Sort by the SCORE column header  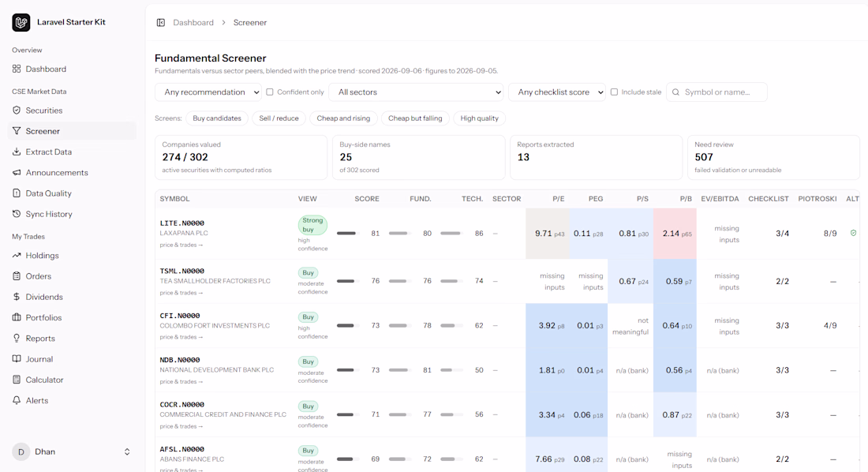click(367, 199)
